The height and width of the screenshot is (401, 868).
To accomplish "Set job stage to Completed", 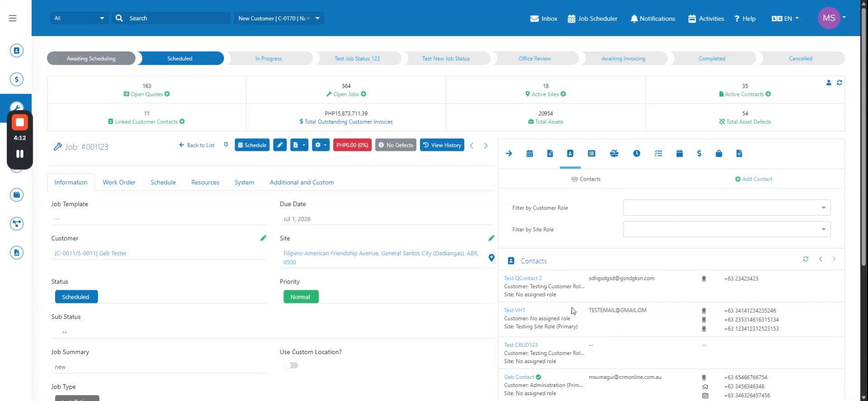I will (x=712, y=58).
